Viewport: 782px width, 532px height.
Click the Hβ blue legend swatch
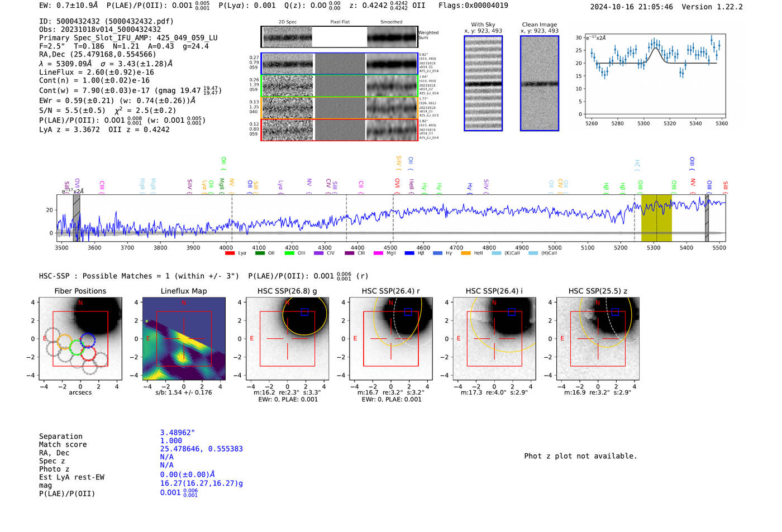pos(409,253)
